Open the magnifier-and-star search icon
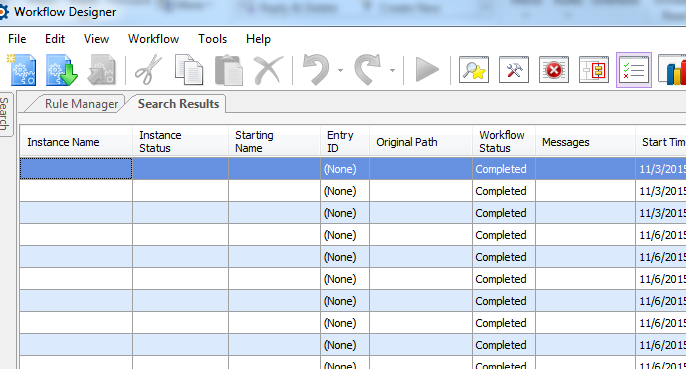The width and height of the screenshot is (686, 369). pyautogui.click(x=474, y=70)
